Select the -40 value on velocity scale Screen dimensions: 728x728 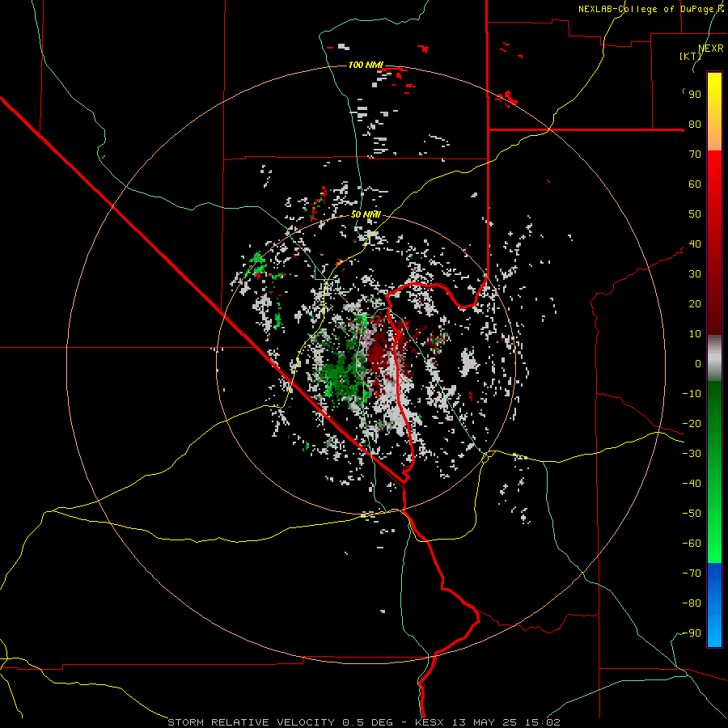pyautogui.click(x=692, y=484)
